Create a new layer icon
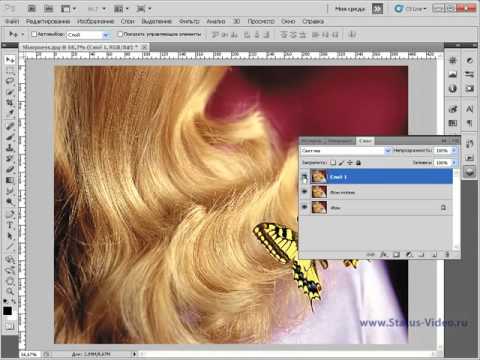Viewport: 480px width, 360px height. pyautogui.click(x=434, y=255)
